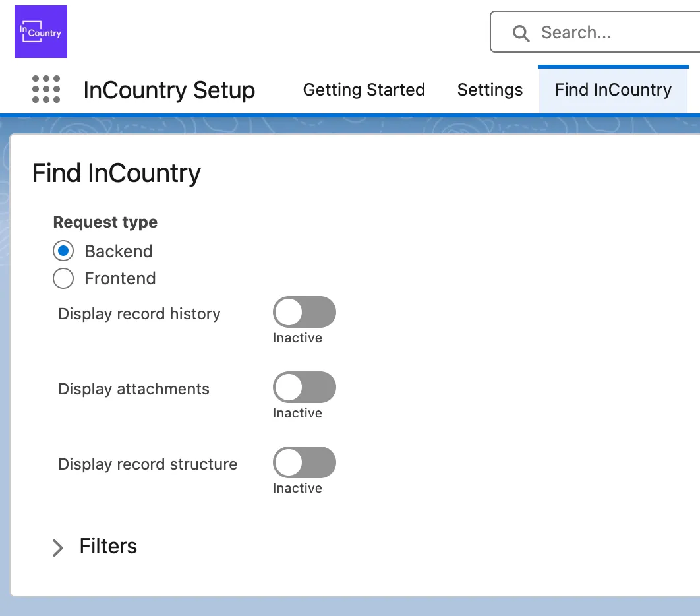Turn on the Display attachments toggle
The width and height of the screenshot is (700, 616).
point(304,388)
